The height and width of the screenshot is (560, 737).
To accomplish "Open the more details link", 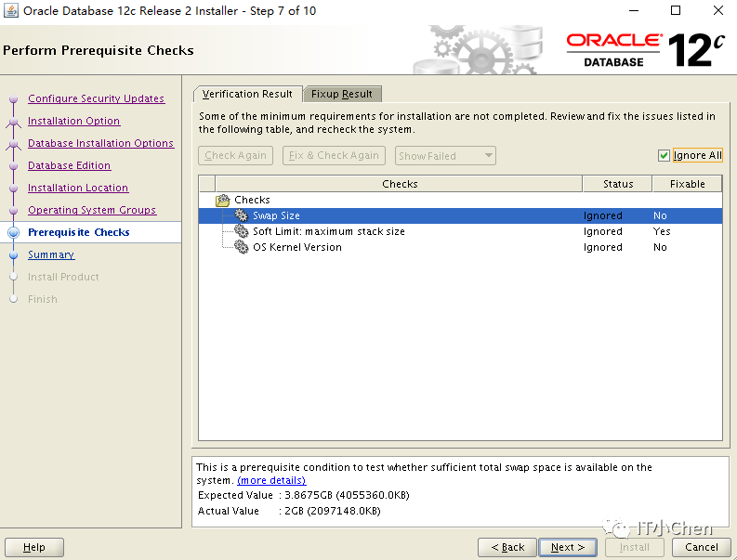I will (271, 480).
